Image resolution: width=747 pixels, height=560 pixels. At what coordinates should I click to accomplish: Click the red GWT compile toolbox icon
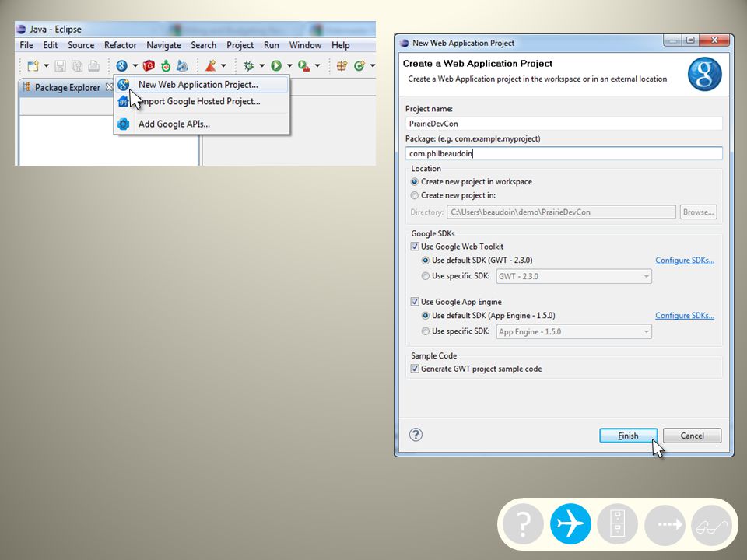click(149, 65)
